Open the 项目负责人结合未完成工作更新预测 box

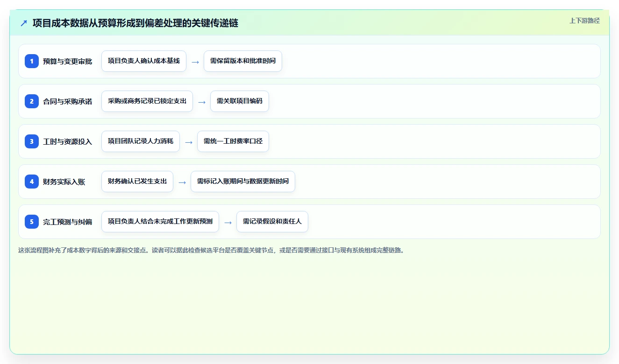pos(160,222)
